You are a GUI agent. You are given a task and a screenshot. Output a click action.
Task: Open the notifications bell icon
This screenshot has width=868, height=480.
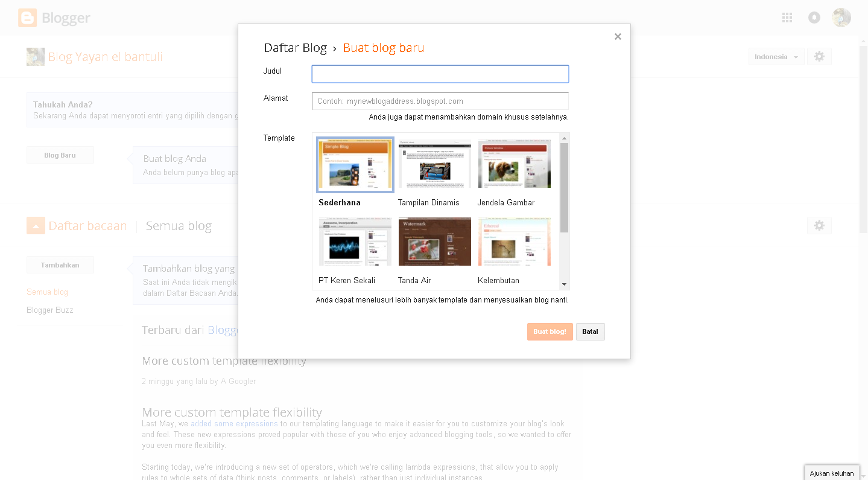pyautogui.click(x=814, y=18)
